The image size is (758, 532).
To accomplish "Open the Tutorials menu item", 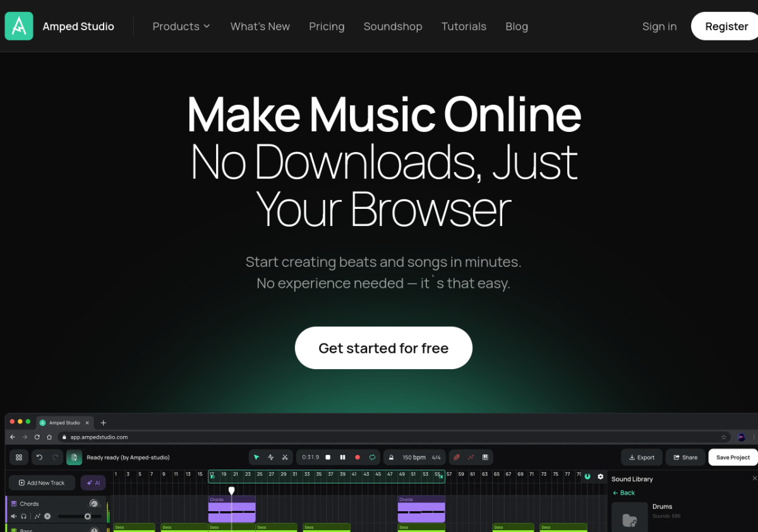I will [464, 27].
